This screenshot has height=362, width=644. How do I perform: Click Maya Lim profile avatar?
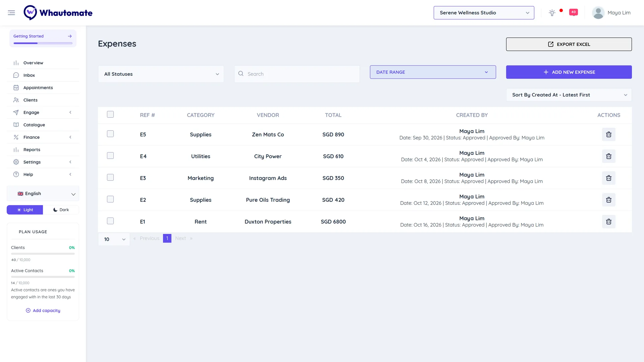(598, 13)
